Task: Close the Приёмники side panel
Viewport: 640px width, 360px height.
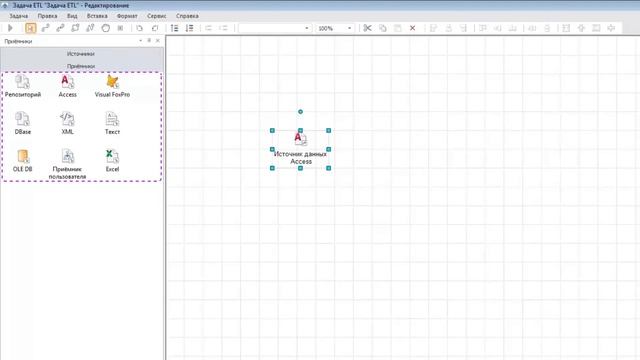Action: pos(158,40)
